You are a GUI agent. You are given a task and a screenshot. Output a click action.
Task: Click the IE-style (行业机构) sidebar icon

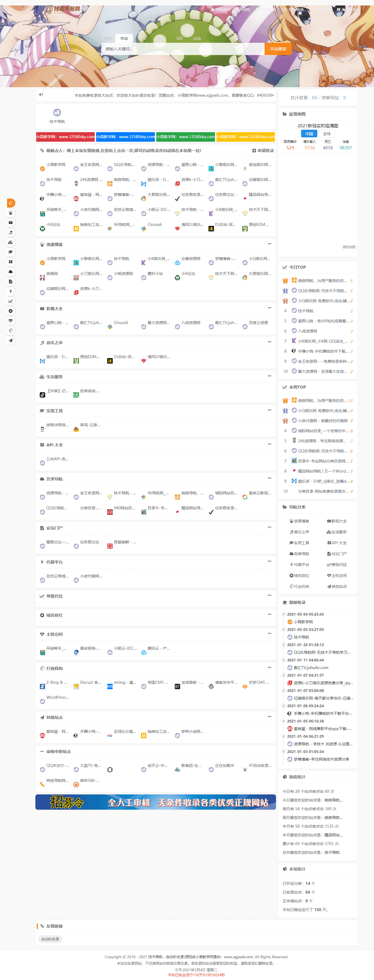click(11, 331)
